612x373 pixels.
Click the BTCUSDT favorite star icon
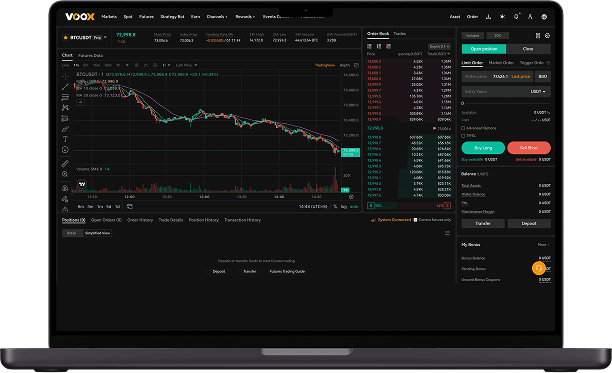tap(66, 37)
